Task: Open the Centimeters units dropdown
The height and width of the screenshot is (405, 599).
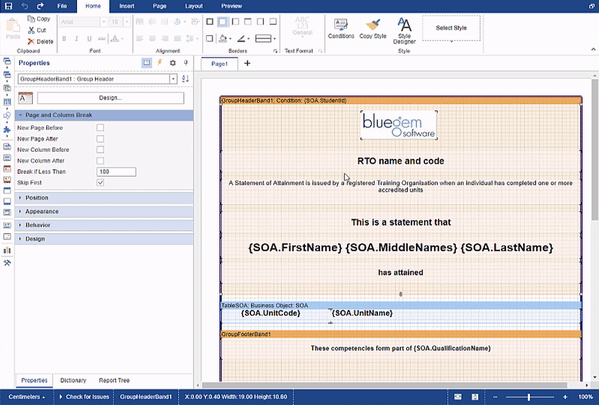Action: click(x=26, y=397)
